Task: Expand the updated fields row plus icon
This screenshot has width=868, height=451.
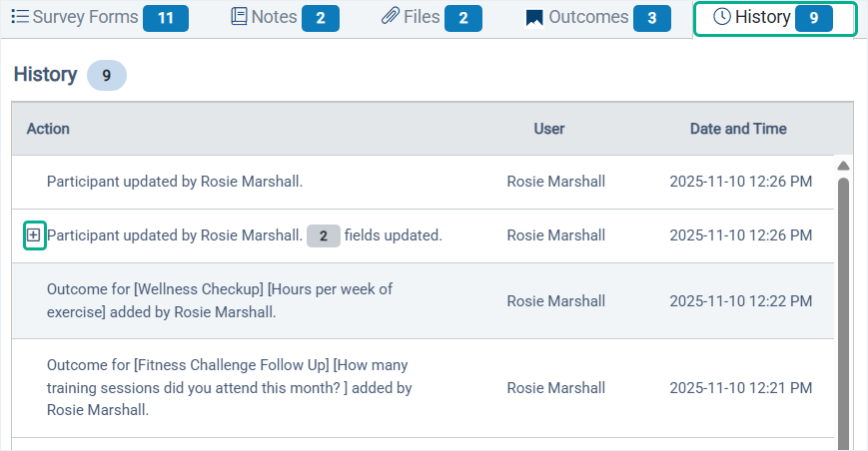Action: [x=33, y=235]
